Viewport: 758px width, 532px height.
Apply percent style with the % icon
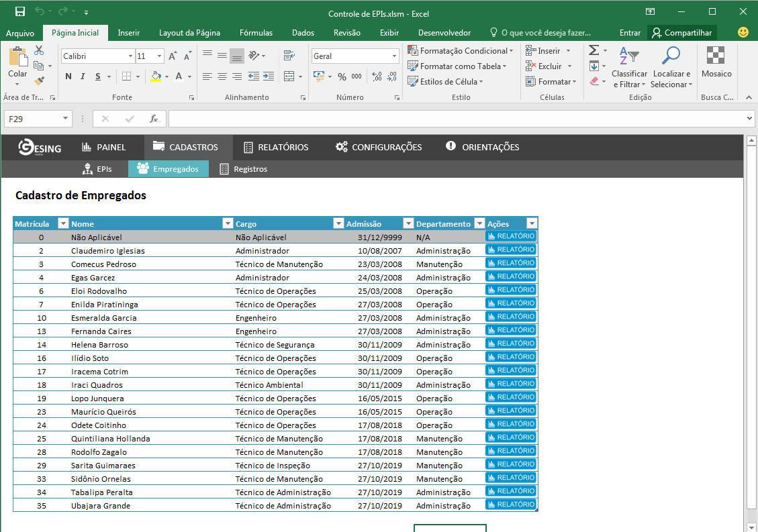[x=342, y=77]
